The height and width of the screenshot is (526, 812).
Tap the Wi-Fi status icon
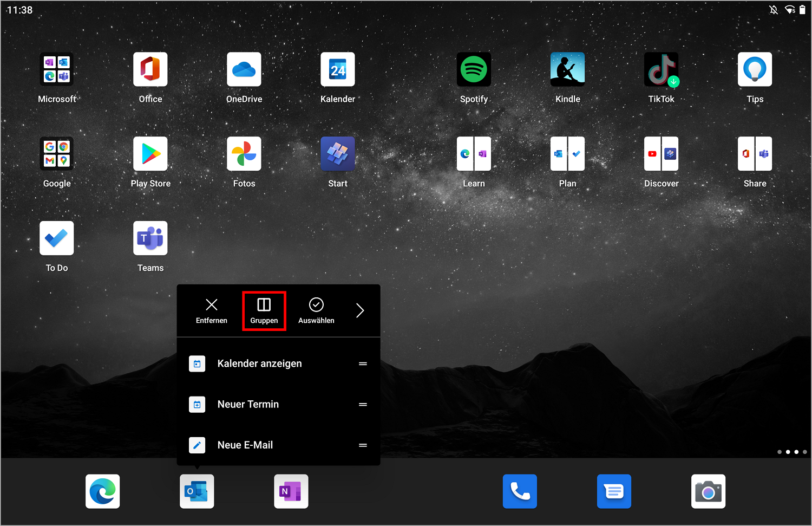tap(790, 10)
